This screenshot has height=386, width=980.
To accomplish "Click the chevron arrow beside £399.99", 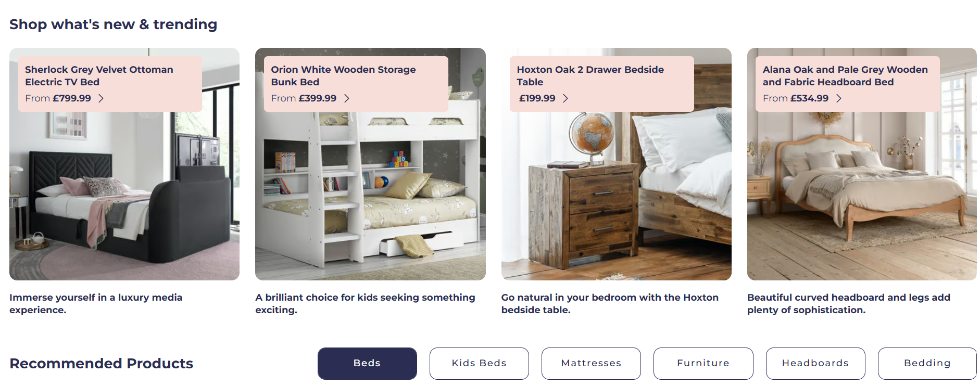I will [347, 98].
